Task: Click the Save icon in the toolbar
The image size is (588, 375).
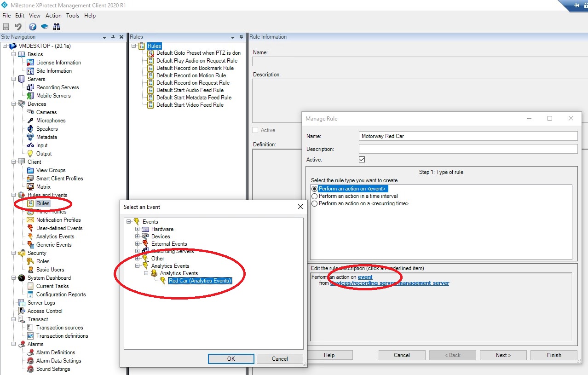Action: (6, 27)
